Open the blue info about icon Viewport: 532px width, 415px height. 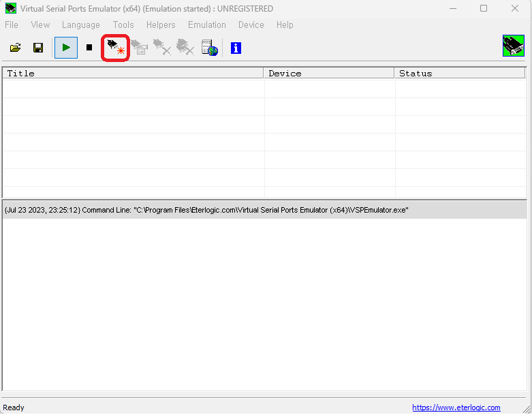[236, 48]
